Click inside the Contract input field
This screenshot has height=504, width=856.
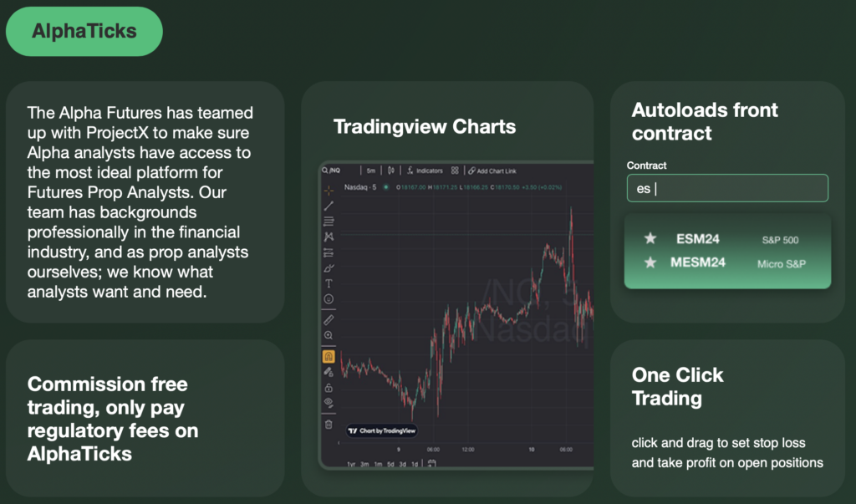tap(727, 188)
